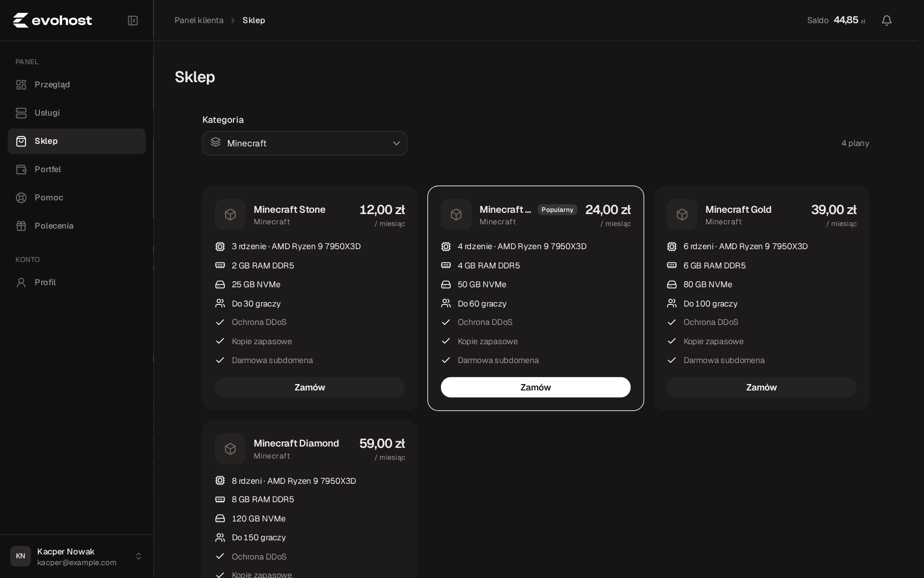924x578 pixels.
Task: Click the 12,00 zł price
Action: (382, 210)
